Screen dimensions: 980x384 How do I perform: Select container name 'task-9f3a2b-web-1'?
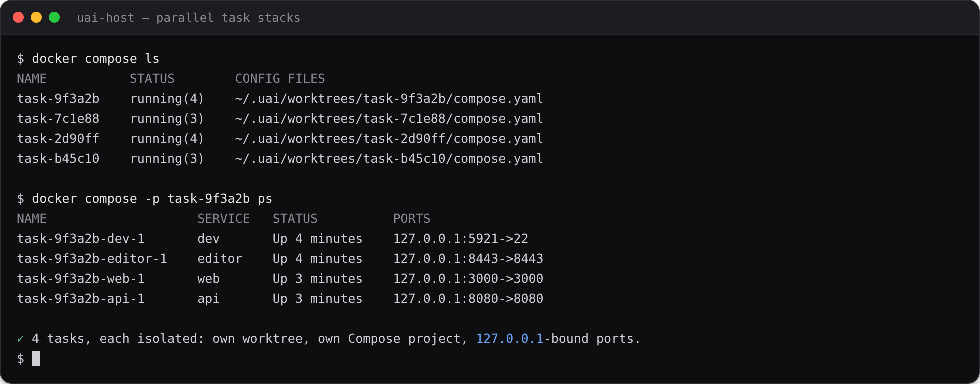81,279
